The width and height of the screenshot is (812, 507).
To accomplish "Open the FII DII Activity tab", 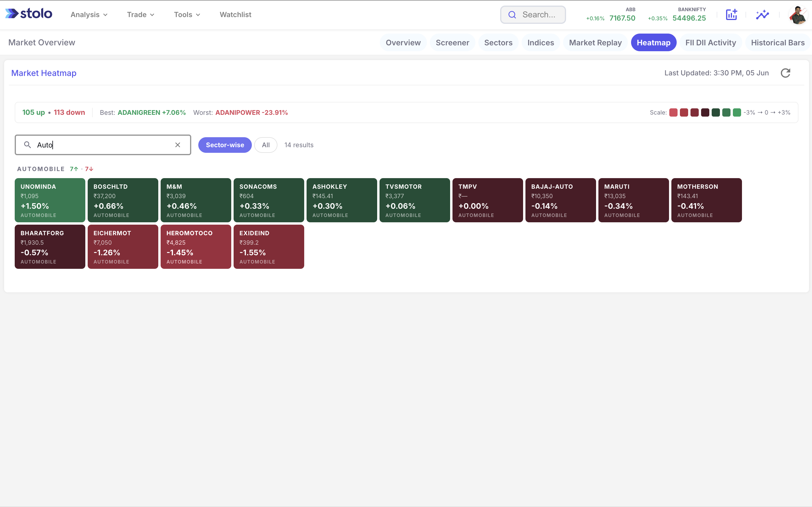I will point(710,43).
